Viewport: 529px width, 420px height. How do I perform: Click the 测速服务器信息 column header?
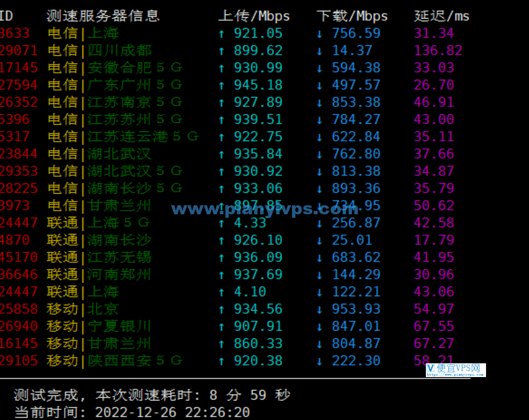click(x=103, y=16)
